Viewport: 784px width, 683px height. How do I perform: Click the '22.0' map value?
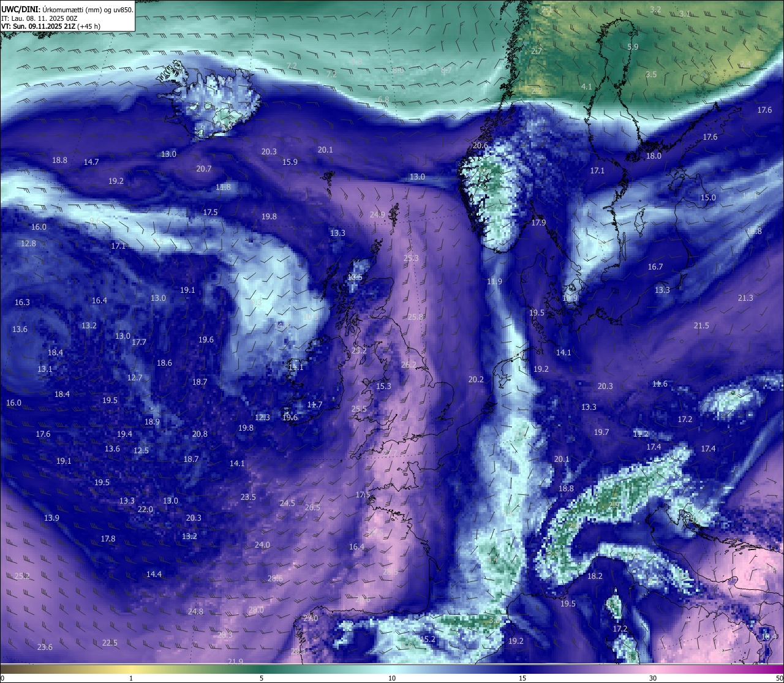point(145,509)
